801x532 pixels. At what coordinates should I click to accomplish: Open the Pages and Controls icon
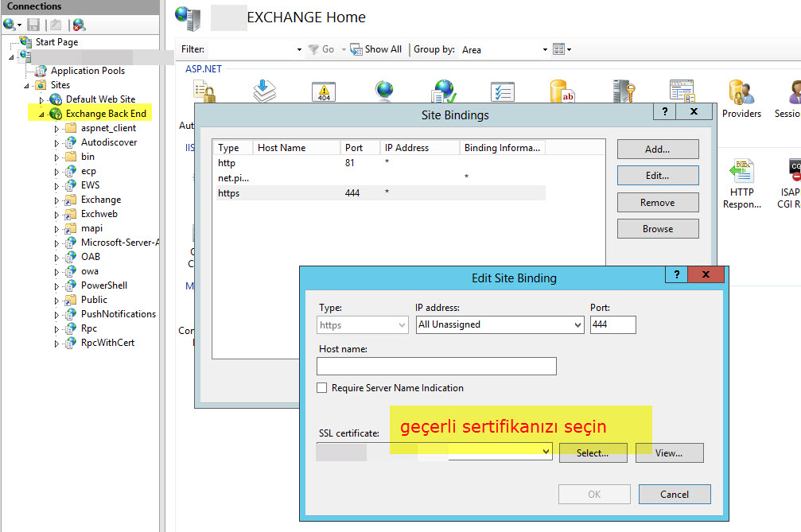[682, 91]
